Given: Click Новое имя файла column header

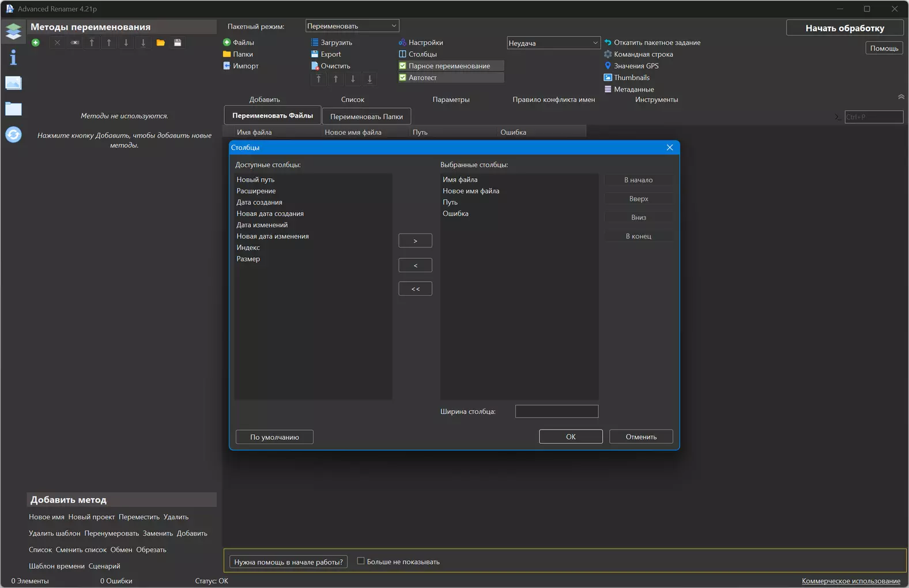Looking at the screenshot, I should (367, 132).
